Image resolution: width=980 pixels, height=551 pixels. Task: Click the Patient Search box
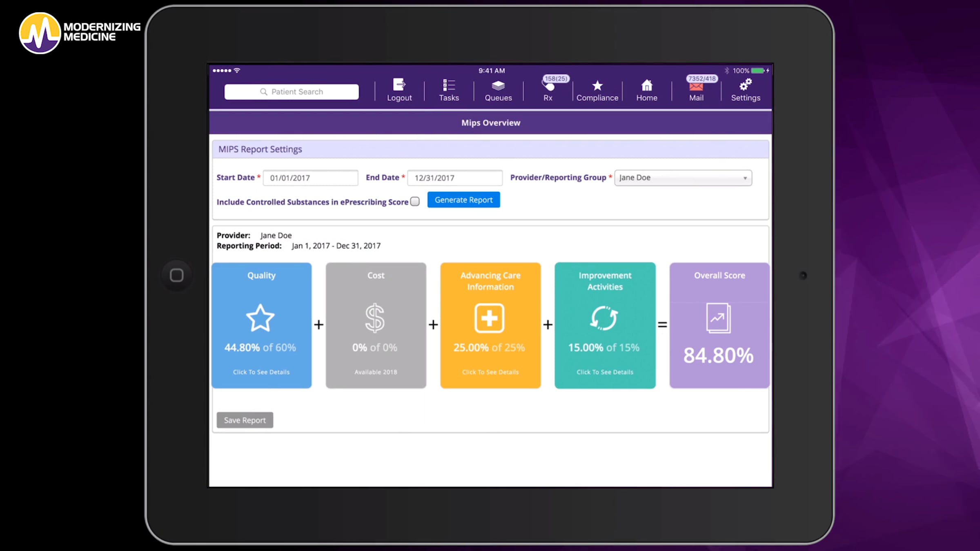pos(292,92)
